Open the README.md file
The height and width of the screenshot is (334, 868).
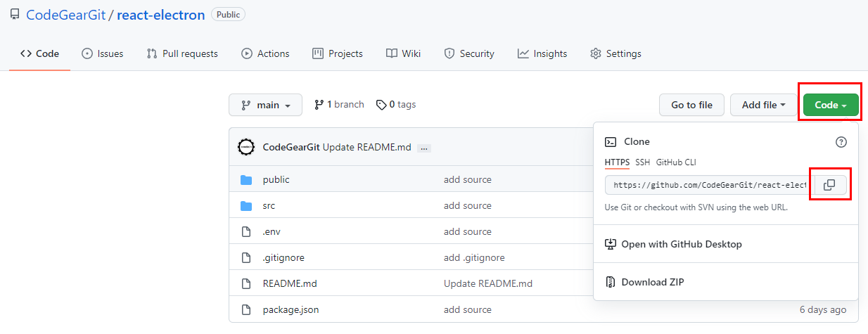tap(290, 283)
